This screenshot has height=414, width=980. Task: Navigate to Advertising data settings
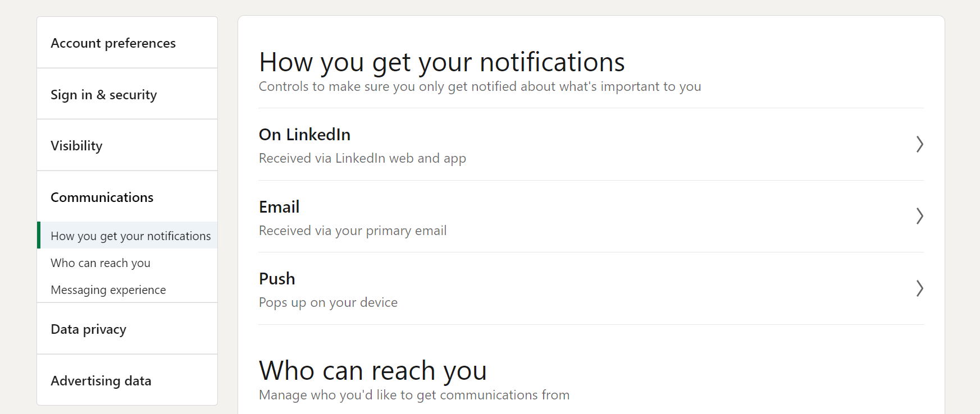point(101,381)
